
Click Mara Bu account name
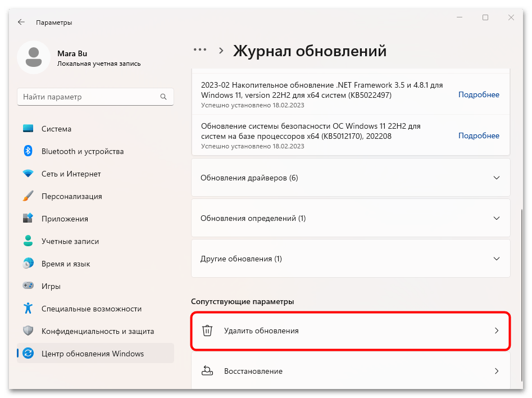pyautogui.click(x=72, y=53)
